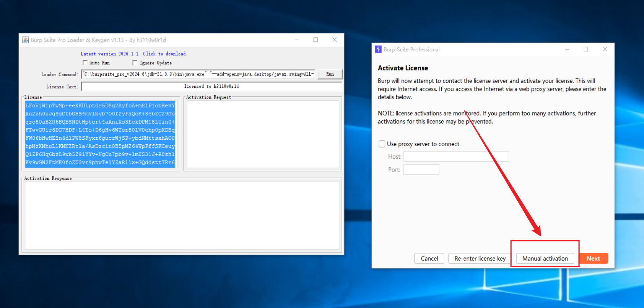Click the 'Loader Command:' label
644x308 pixels.
(59, 74)
